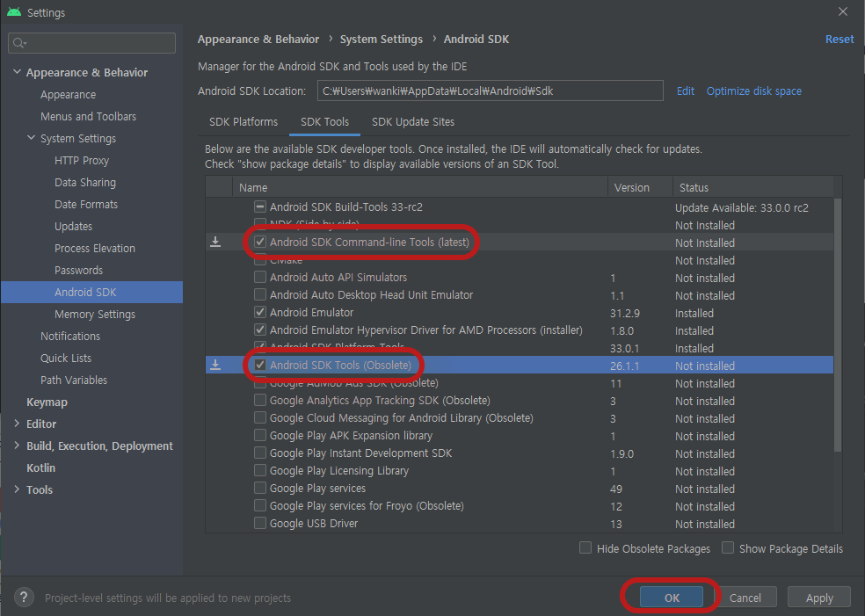
Task: Uncheck Android SDK Command-line Tools (latest)
Action: pyautogui.click(x=260, y=243)
